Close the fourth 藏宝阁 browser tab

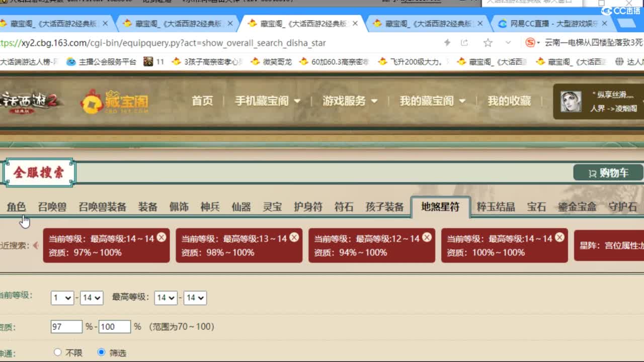coord(480,23)
